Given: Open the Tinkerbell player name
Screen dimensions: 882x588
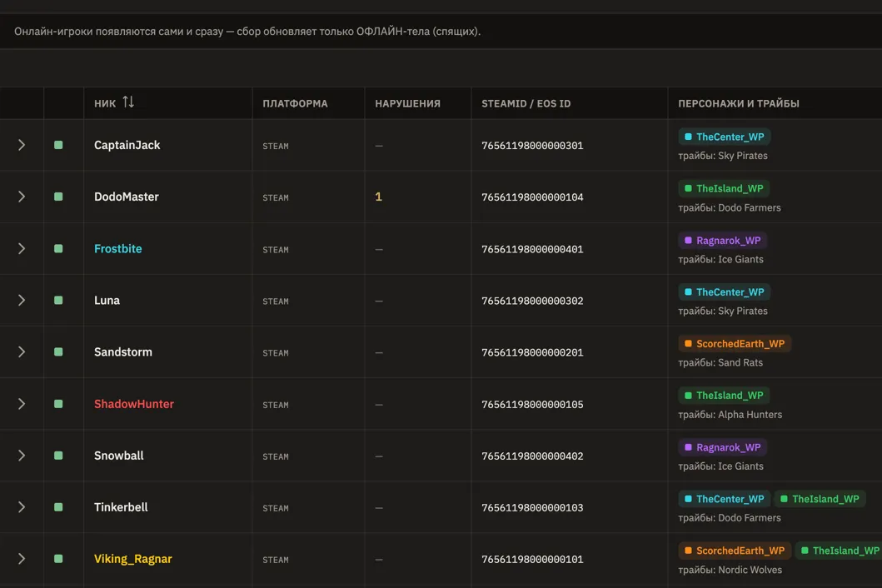Looking at the screenshot, I should coord(121,507).
